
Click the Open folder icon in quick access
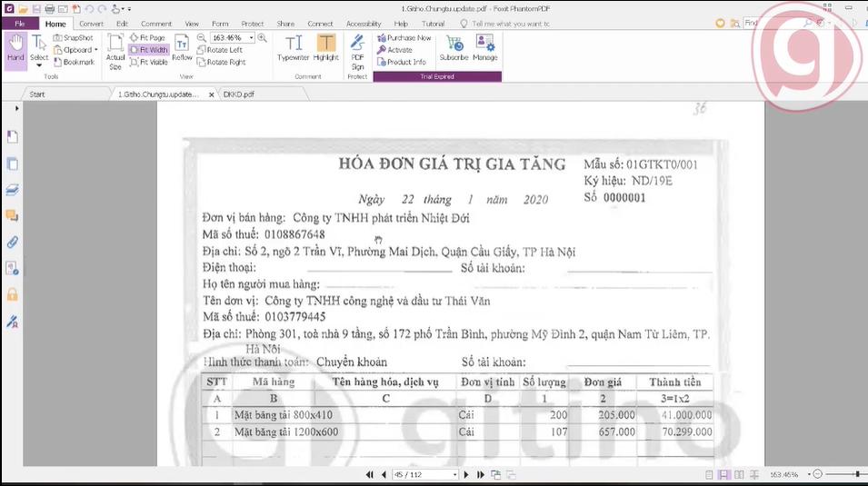tap(23, 9)
